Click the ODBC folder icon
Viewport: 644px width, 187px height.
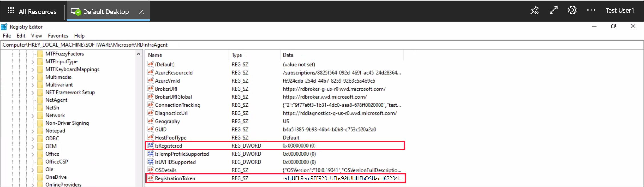tap(40, 138)
